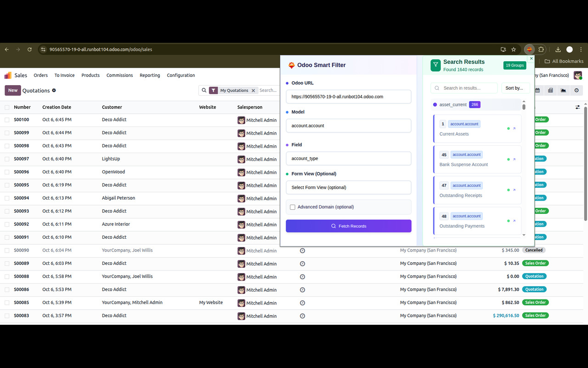Click the Model input field

point(349,126)
